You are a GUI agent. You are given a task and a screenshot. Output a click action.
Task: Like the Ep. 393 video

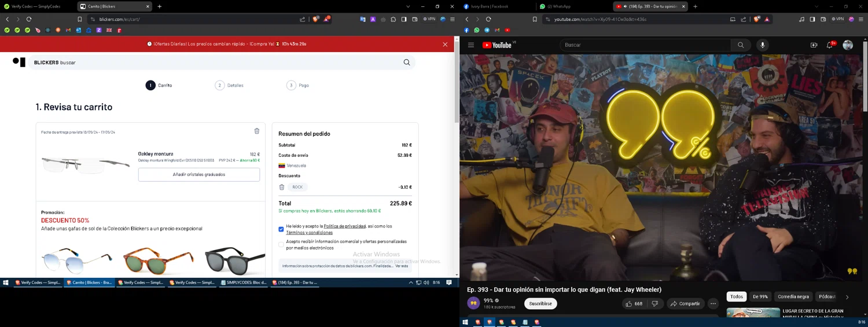(x=634, y=304)
